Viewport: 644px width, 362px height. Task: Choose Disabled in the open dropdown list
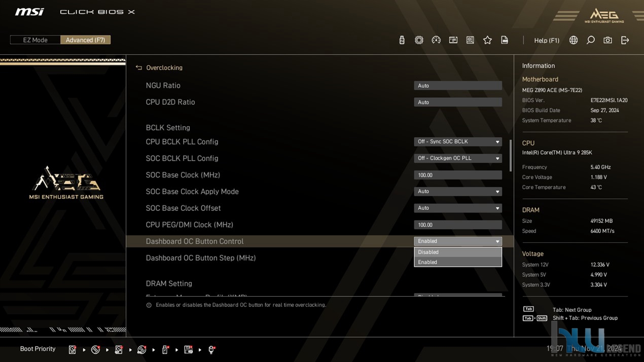point(458,252)
